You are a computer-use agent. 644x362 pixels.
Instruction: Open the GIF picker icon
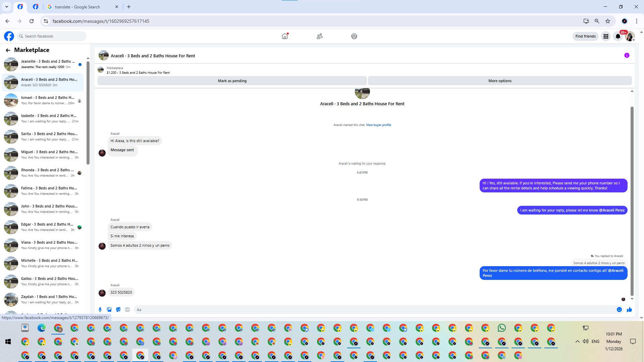[x=127, y=310]
